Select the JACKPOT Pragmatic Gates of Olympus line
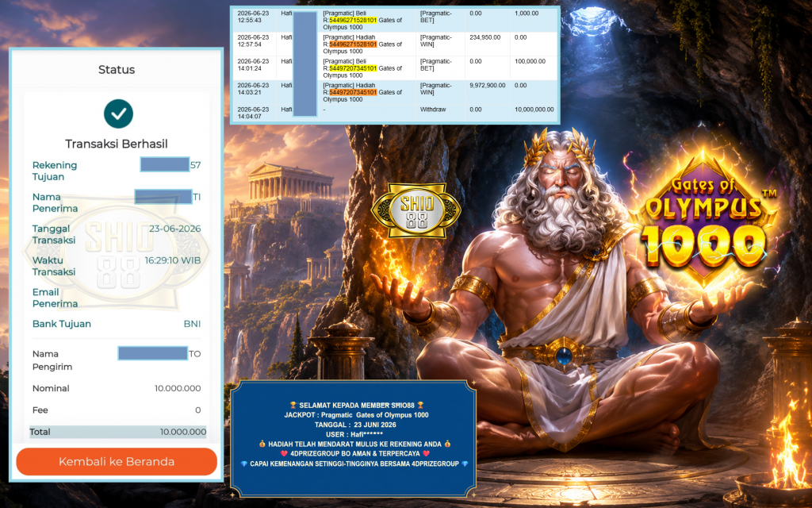Screen dimensions: 812x508 [356, 414]
